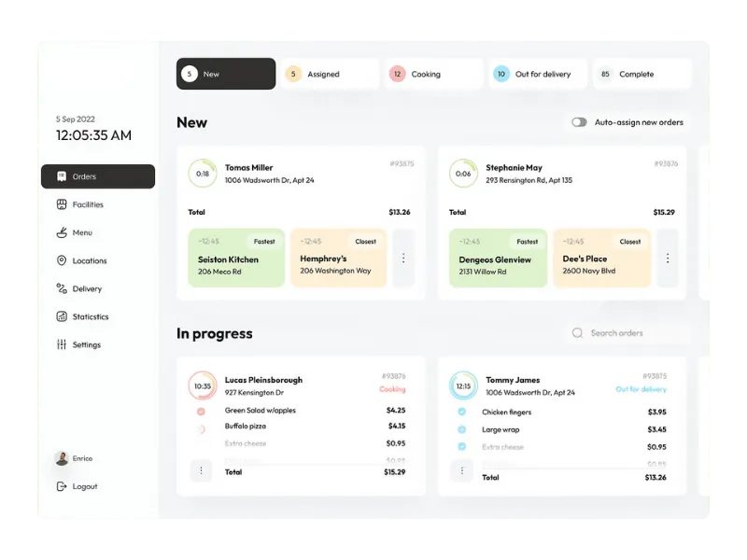The height and width of the screenshot is (560, 747).
Task: Open Delivery section icon in sidebar
Action: click(62, 288)
